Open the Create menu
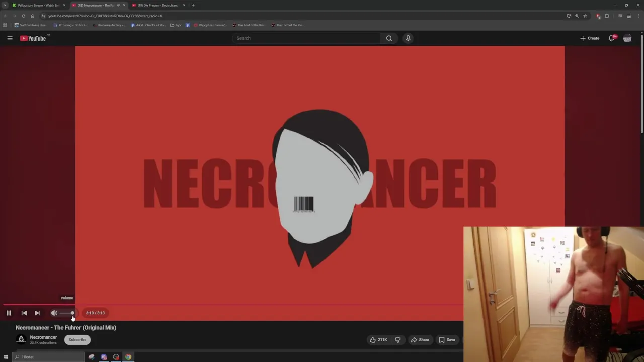 coord(590,38)
